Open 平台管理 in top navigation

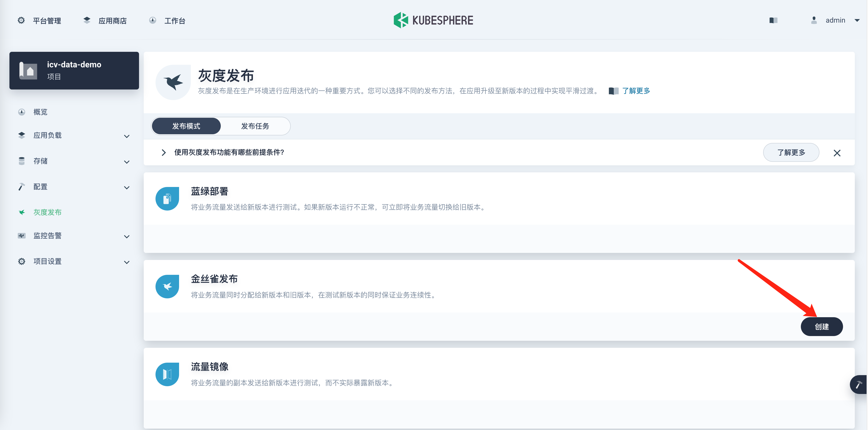[x=47, y=21]
